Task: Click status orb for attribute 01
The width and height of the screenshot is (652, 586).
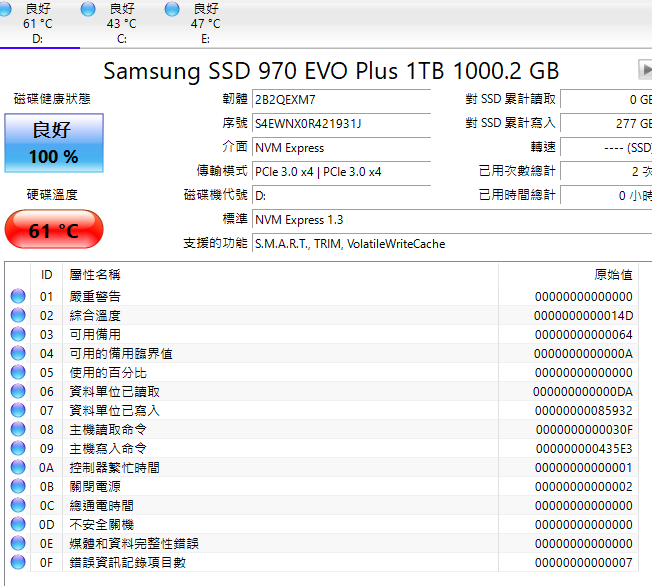Action: click(x=18, y=296)
